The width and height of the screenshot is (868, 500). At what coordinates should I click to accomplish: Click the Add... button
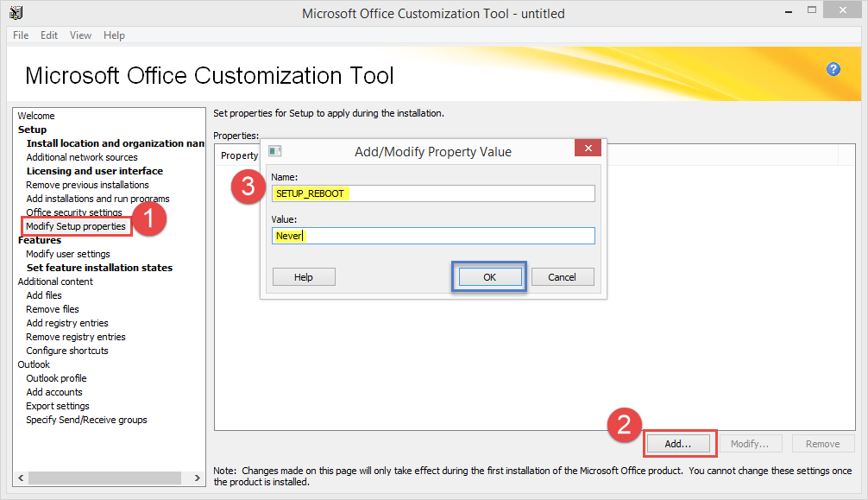[678, 444]
